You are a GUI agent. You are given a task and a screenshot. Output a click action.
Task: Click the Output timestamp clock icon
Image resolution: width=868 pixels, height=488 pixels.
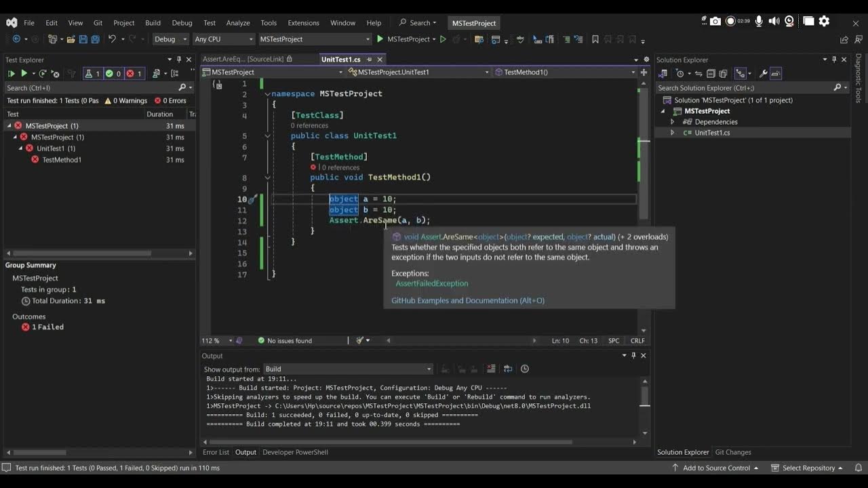point(524,369)
